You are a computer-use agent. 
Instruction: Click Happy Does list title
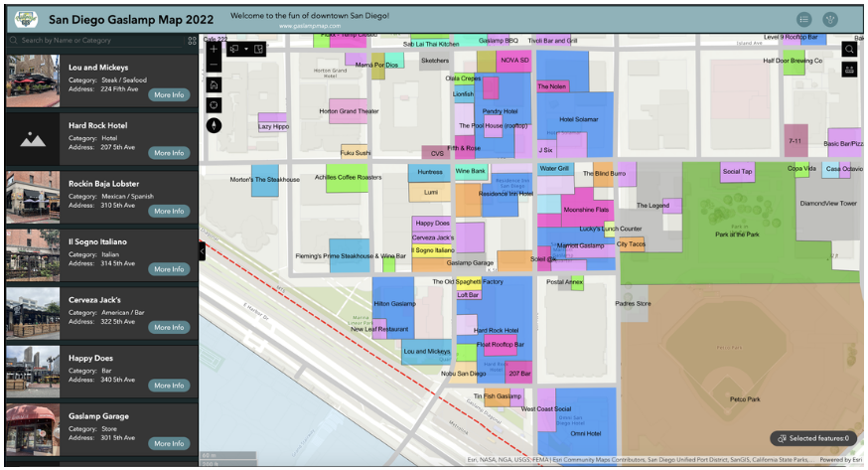tap(90, 358)
